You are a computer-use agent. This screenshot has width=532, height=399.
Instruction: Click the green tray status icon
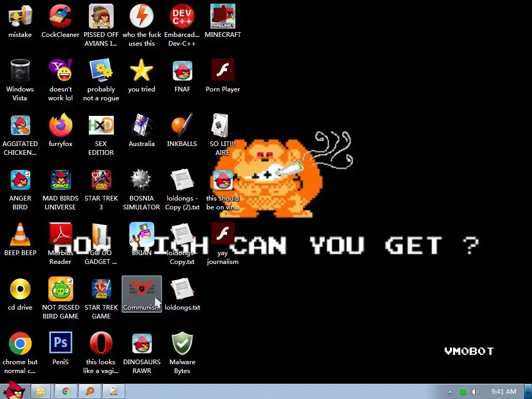(x=463, y=392)
